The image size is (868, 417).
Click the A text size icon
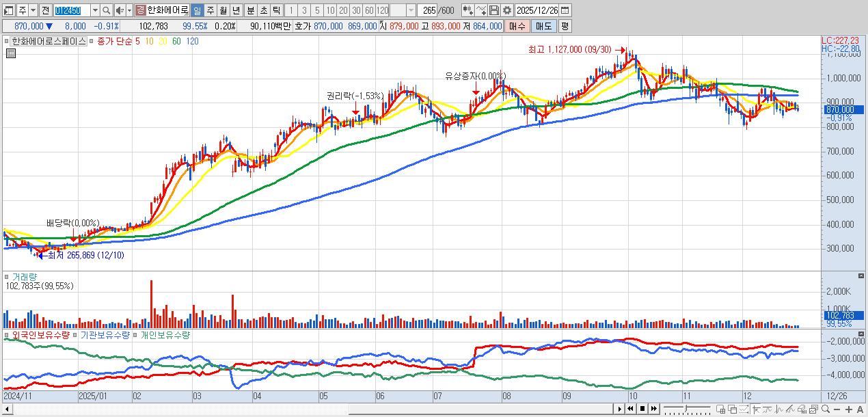click(x=860, y=409)
